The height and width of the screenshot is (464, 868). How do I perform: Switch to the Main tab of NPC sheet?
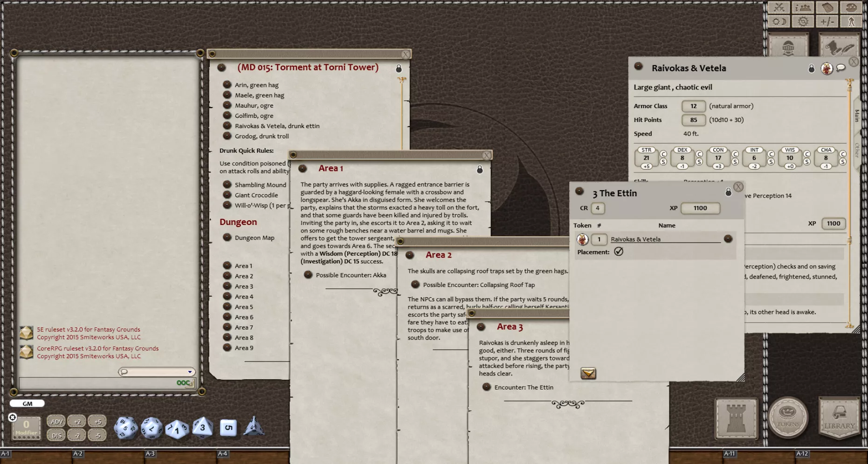pos(857,116)
